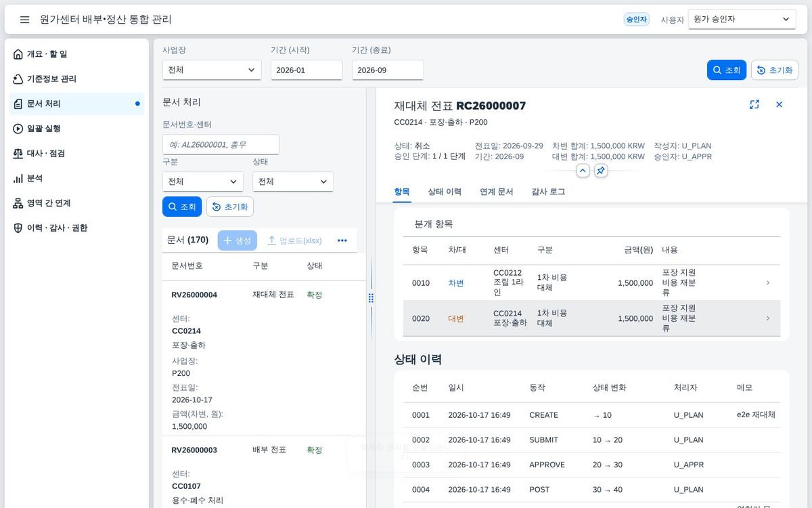
Task: Open the 사업장 dropdown
Action: (212, 70)
